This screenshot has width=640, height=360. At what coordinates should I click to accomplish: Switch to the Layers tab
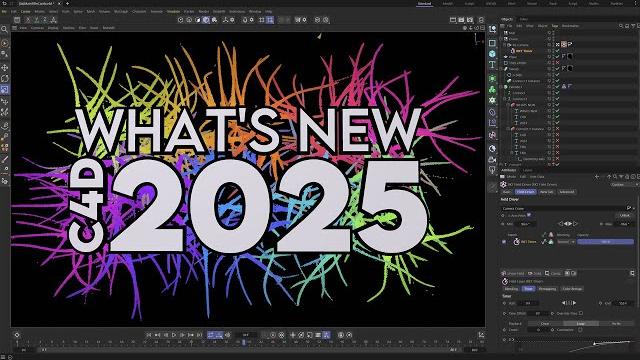[x=528, y=170]
